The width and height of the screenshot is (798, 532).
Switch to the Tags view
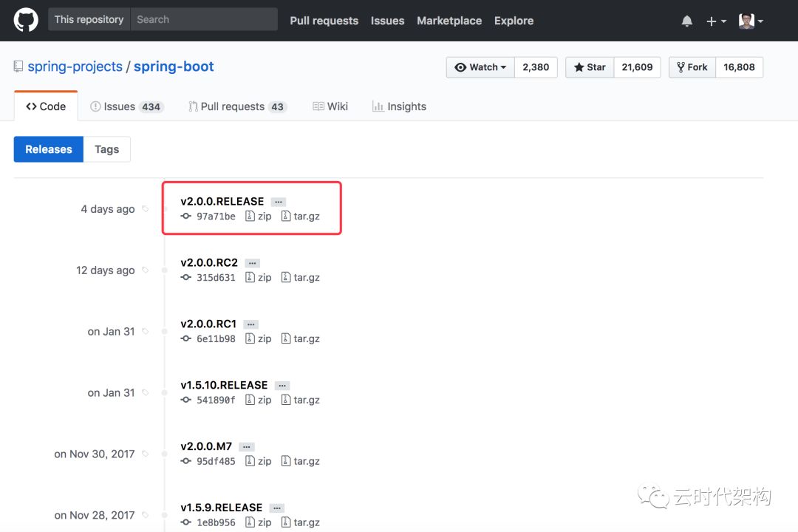click(x=107, y=149)
